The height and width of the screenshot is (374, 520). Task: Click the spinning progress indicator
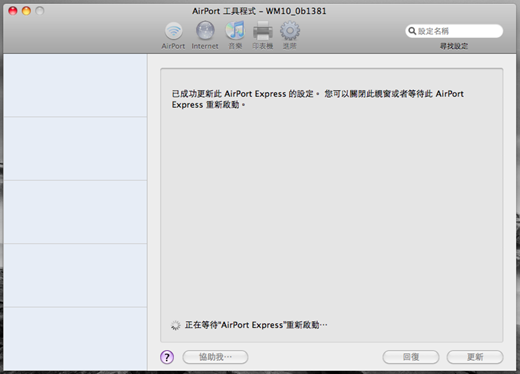click(x=176, y=325)
